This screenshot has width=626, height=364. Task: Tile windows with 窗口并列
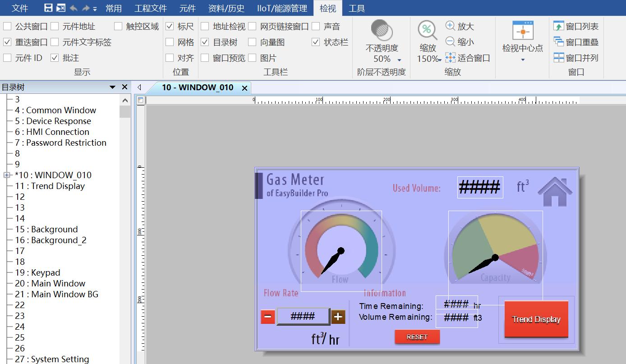[576, 58]
